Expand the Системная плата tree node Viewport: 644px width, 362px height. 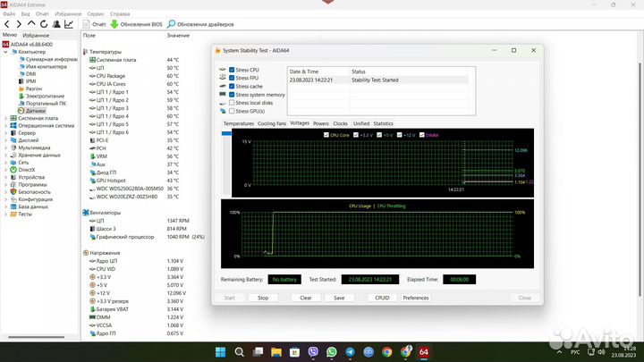(5, 118)
